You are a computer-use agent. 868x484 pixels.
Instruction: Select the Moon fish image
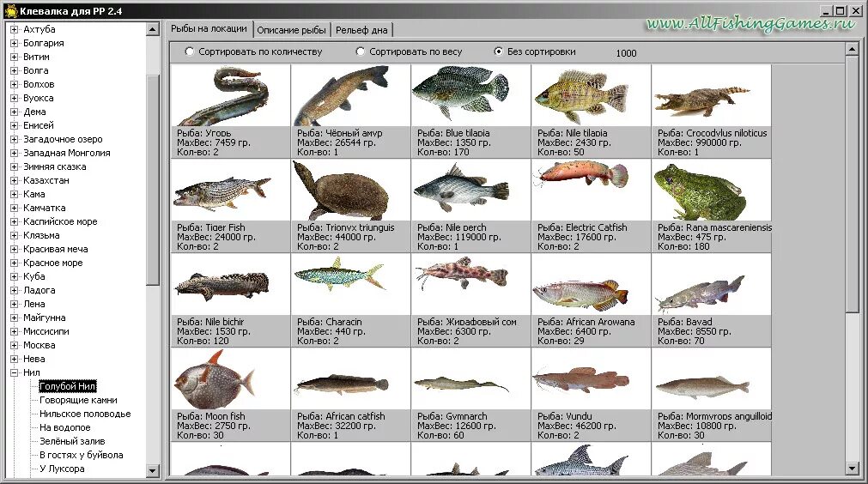pyautogui.click(x=230, y=379)
